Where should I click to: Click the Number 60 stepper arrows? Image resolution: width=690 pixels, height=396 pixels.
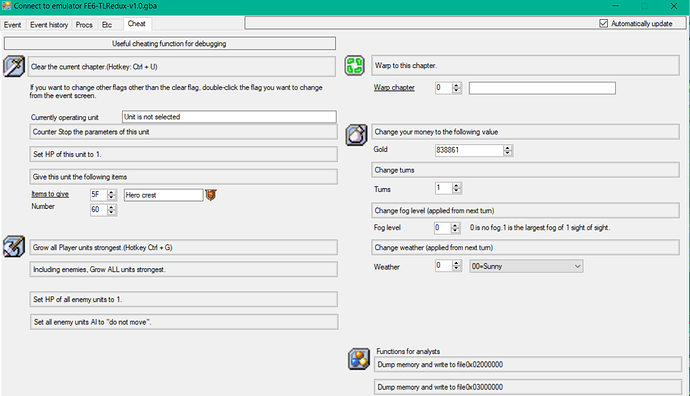(x=112, y=210)
